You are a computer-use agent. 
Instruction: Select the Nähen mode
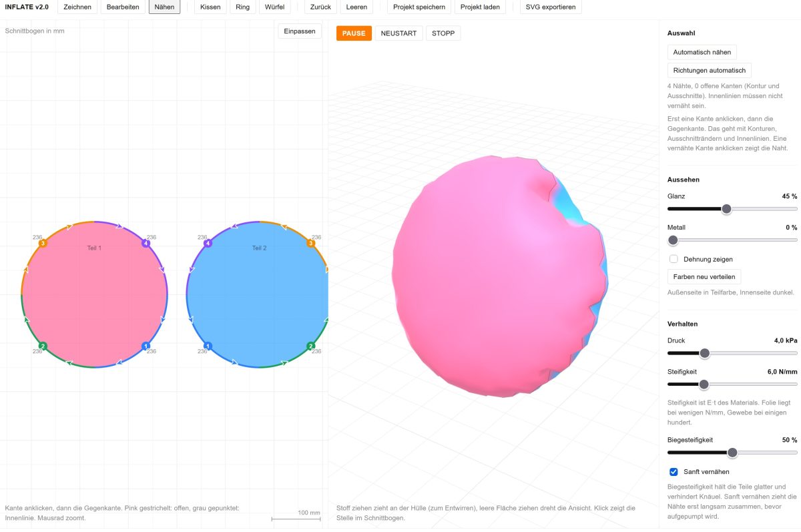pyautogui.click(x=164, y=7)
